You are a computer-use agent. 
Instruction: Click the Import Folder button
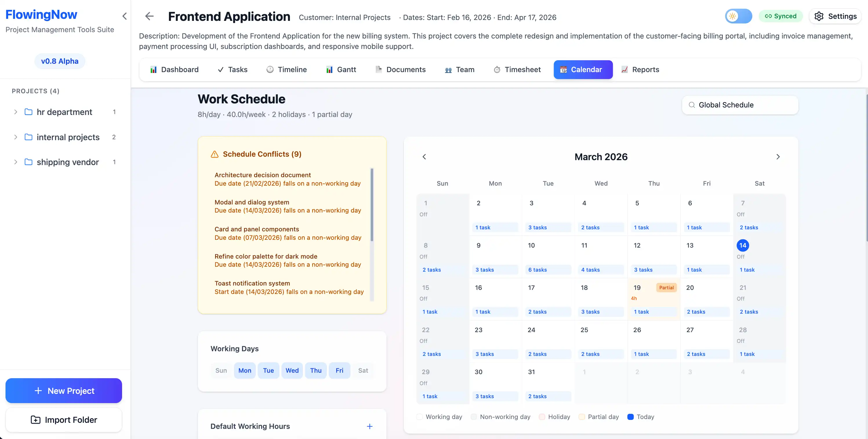[63, 420]
